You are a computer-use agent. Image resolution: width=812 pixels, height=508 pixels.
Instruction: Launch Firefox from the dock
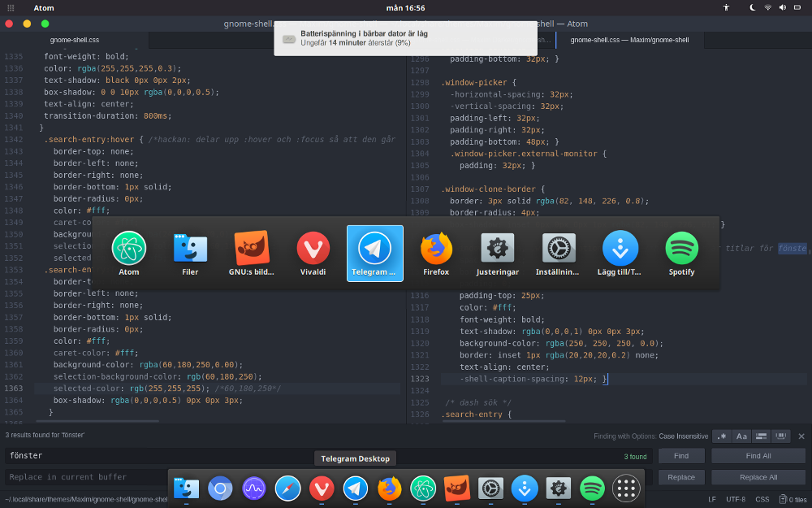click(390, 488)
